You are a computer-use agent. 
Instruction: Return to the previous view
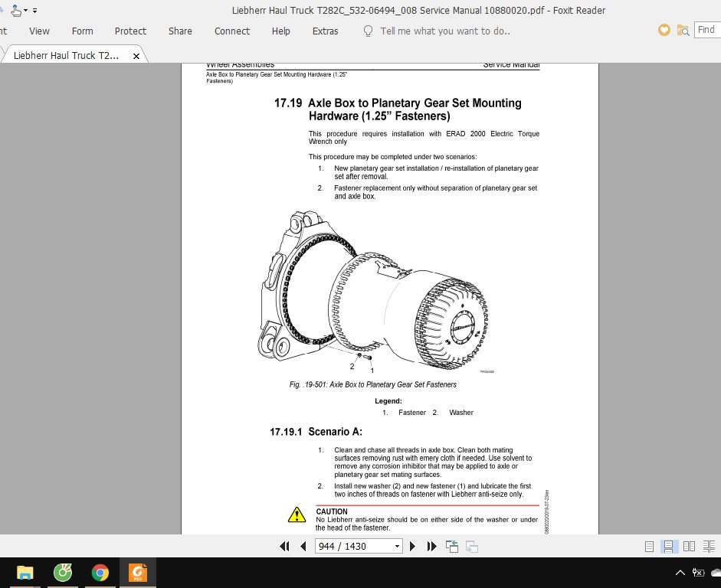[451, 546]
